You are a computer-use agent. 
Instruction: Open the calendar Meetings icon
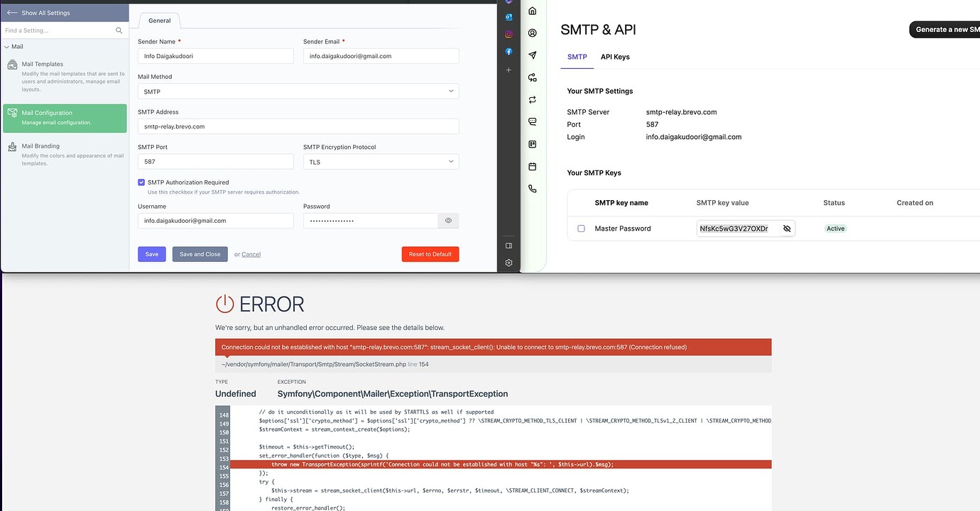click(x=532, y=167)
